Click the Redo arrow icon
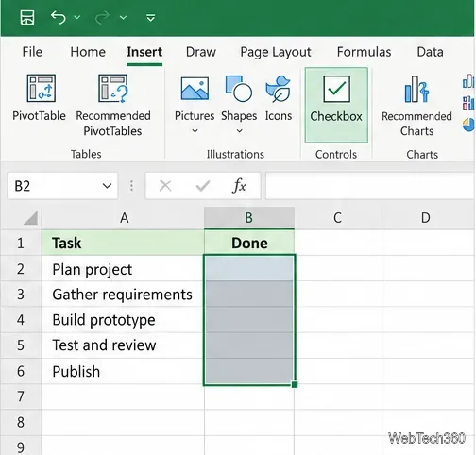 (x=102, y=17)
